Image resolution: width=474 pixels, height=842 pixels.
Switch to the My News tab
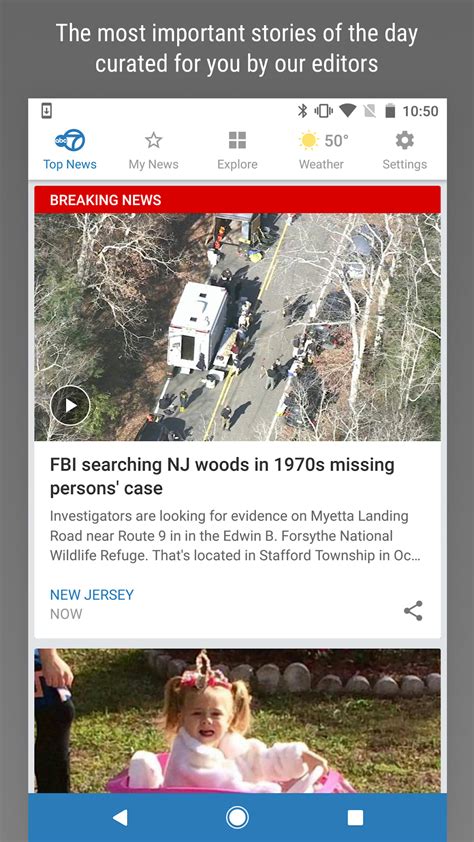pyautogui.click(x=154, y=150)
